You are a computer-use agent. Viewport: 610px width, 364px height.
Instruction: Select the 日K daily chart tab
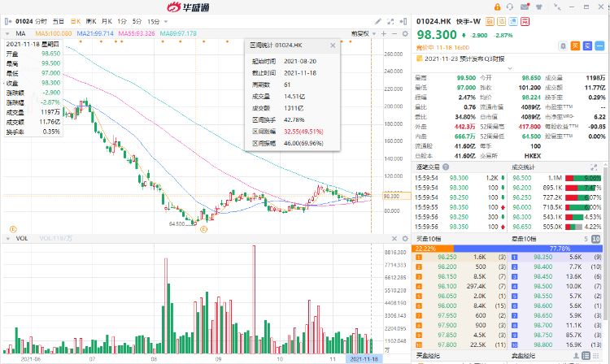point(75,21)
